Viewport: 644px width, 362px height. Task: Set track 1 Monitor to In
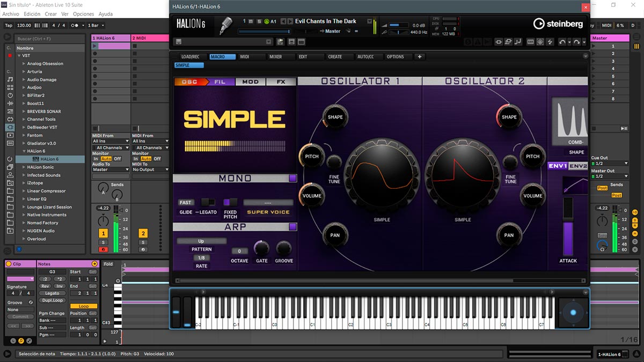(96, 159)
